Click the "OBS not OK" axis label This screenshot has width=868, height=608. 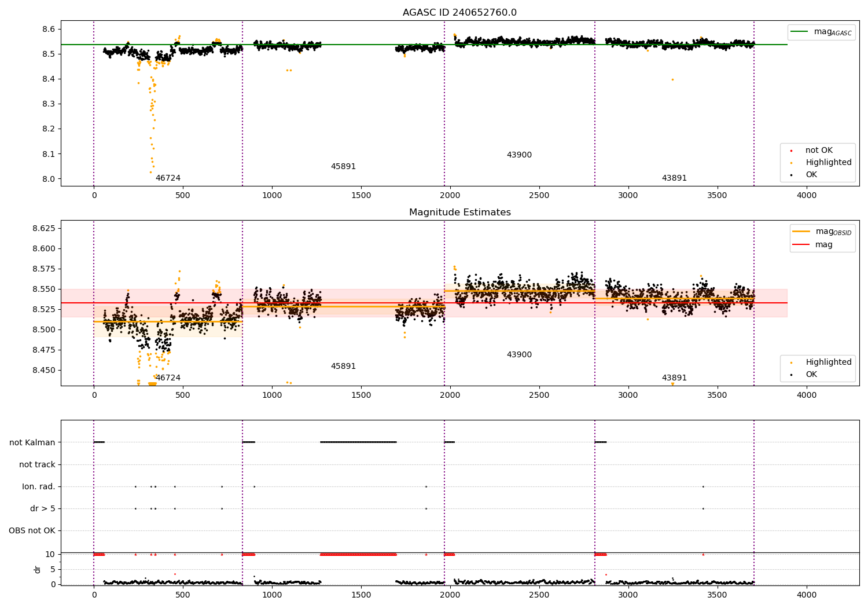[x=32, y=530]
